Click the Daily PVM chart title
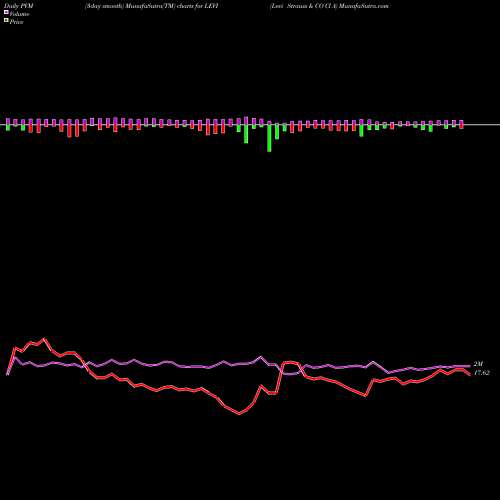The width and height of the screenshot is (500, 500). (x=19, y=6)
